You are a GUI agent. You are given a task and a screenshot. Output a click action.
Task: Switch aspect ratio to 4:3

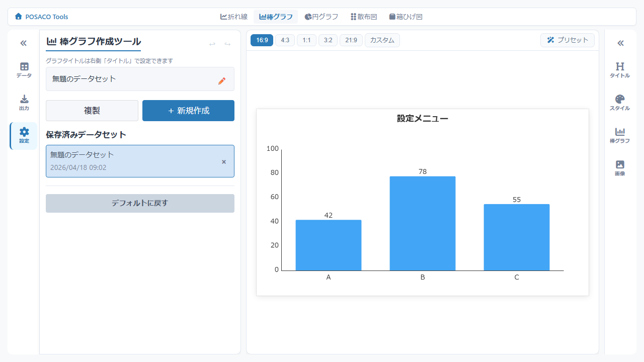(285, 40)
